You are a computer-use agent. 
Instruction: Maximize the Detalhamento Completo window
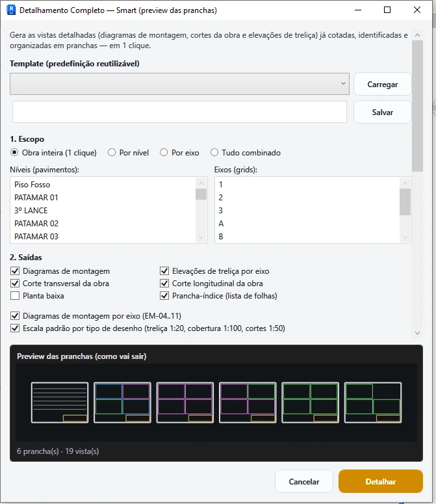387,10
